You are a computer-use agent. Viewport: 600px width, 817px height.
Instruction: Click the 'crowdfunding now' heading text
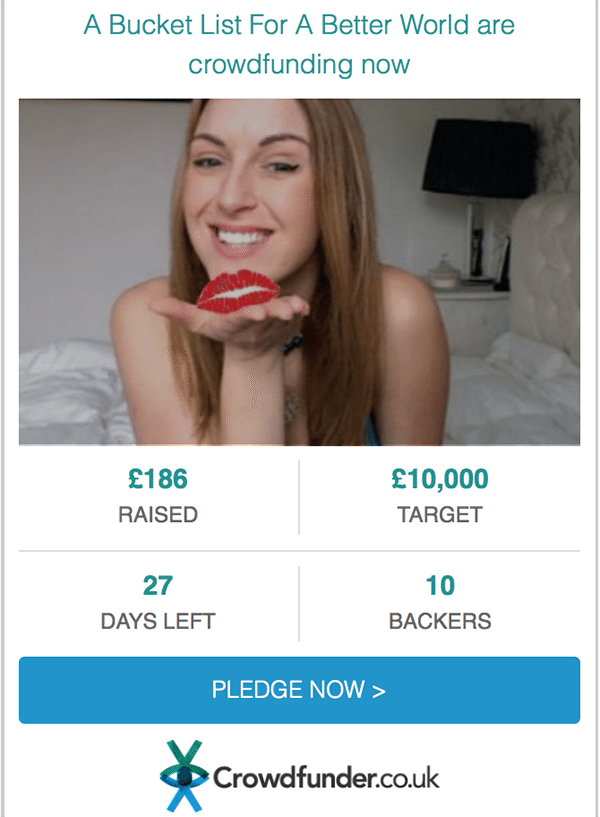point(299,65)
